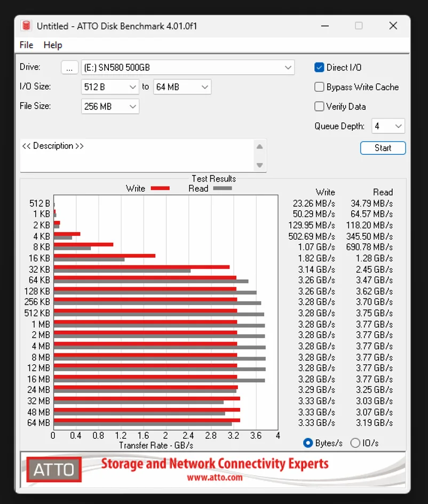Click the 128 KB row label

click(x=37, y=291)
